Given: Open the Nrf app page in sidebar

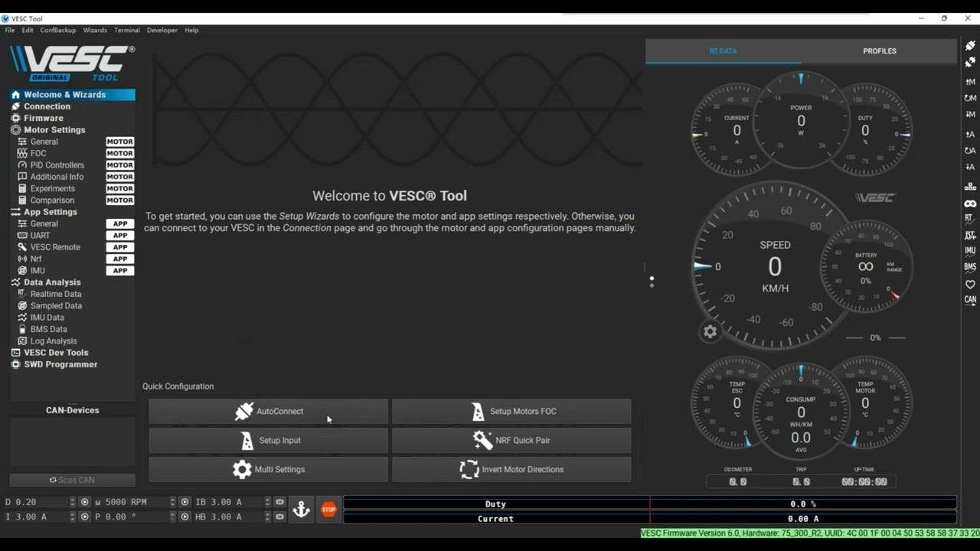Looking at the screenshot, I should [72, 259].
